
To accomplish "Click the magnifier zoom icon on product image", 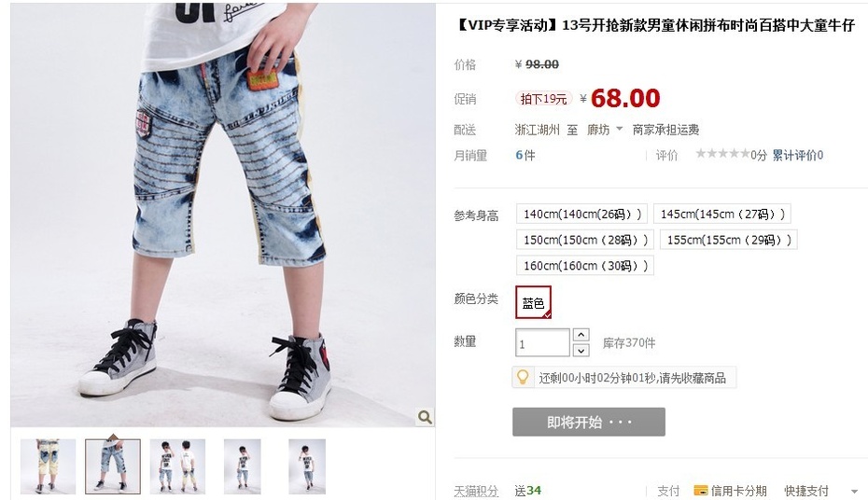I will pos(425,416).
